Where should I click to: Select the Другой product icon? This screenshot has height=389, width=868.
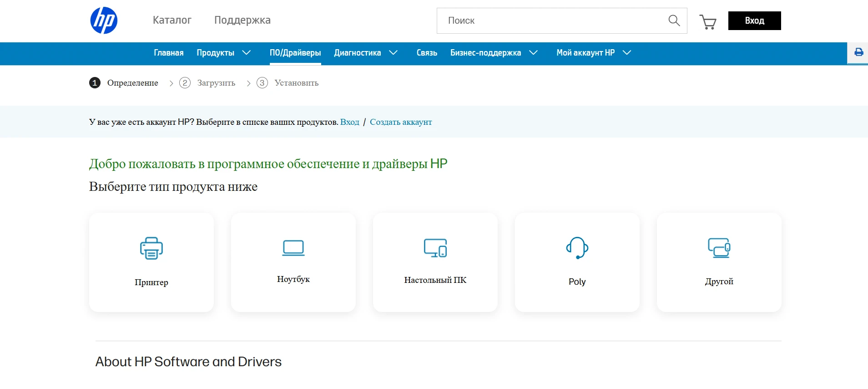coord(719,248)
